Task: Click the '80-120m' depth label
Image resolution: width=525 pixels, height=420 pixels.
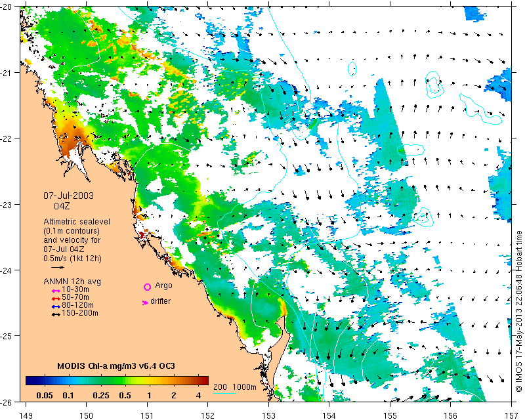Action: (77, 305)
